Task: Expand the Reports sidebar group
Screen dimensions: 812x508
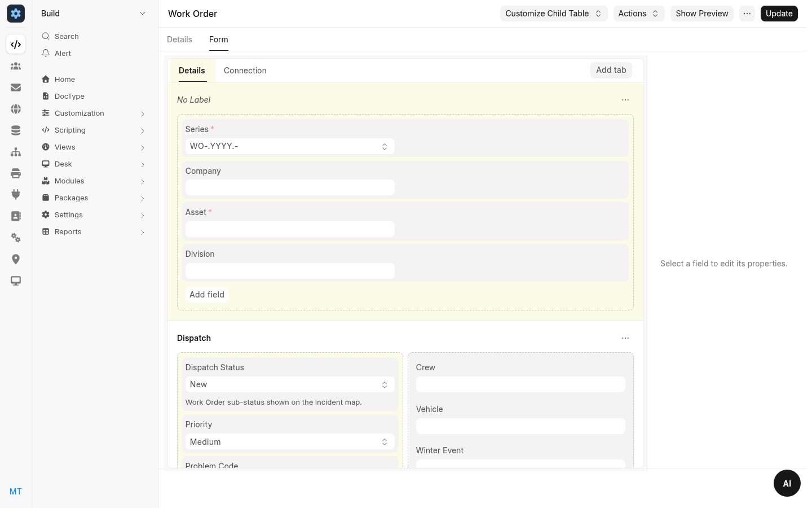Action: [x=94, y=232]
